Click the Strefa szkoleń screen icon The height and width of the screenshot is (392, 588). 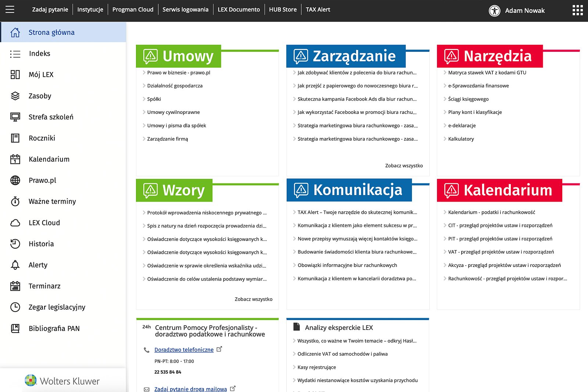tap(15, 117)
